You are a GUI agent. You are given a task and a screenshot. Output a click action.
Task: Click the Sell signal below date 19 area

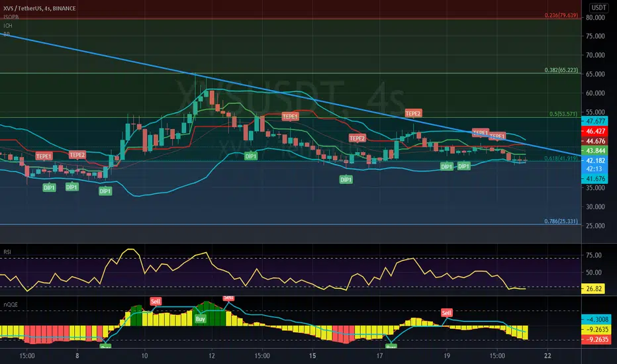point(446,313)
